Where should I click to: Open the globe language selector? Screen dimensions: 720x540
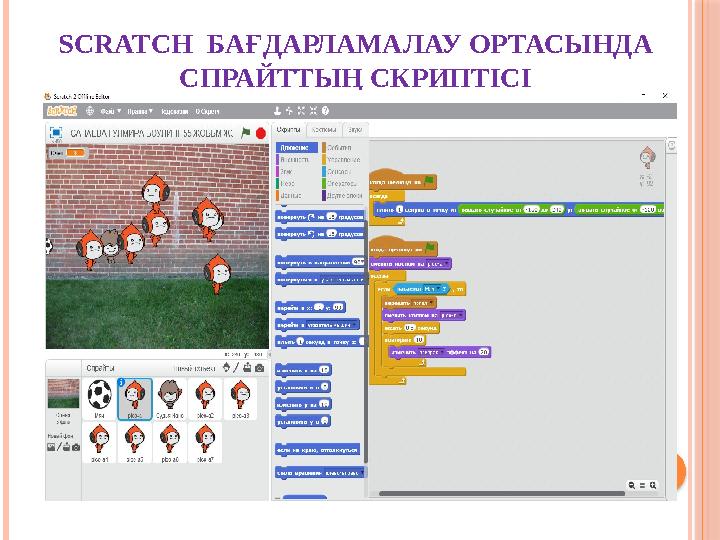(x=90, y=111)
